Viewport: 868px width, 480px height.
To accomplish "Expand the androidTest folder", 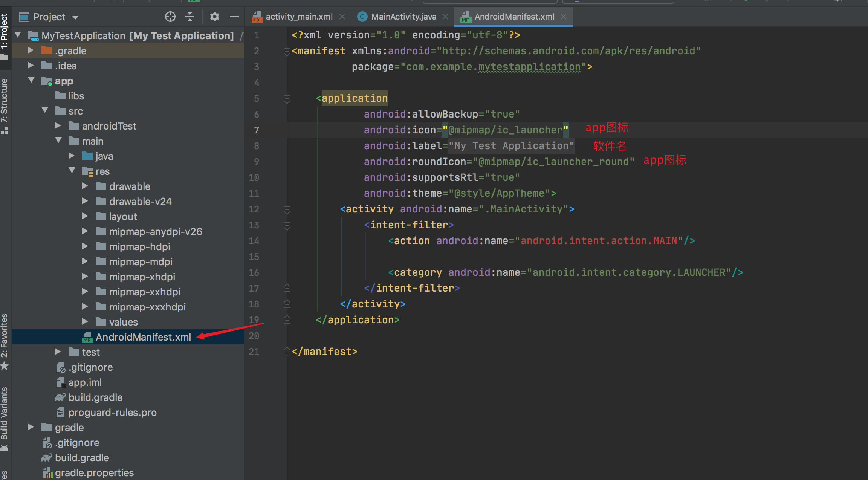I will coord(58,125).
